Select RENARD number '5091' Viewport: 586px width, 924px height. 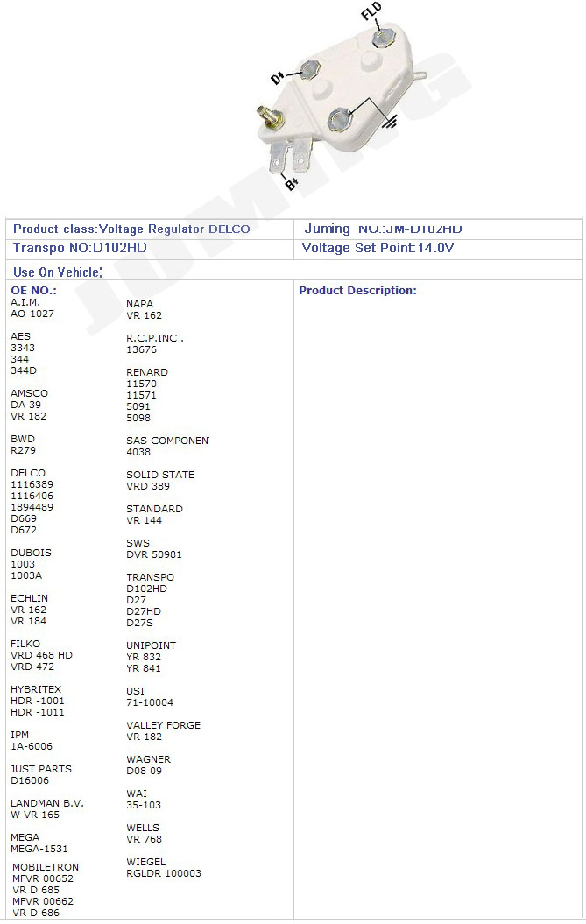[x=138, y=406]
